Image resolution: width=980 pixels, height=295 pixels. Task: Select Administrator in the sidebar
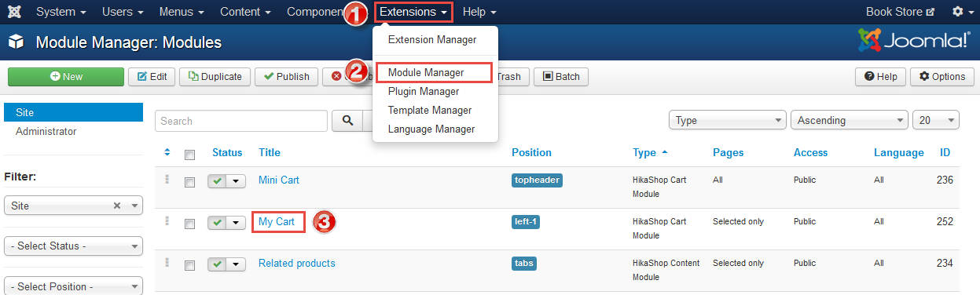pyautogui.click(x=74, y=131)
